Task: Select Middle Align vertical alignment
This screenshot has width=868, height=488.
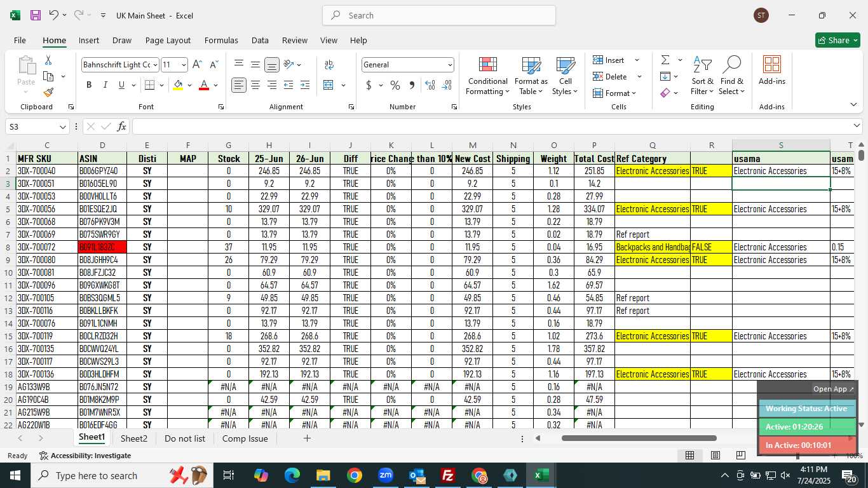Action: click(255, 65)
